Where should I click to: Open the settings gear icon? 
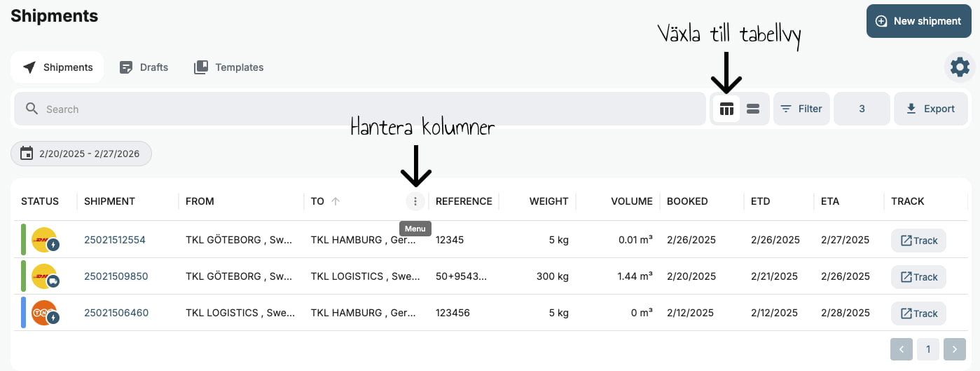(959, 67)
